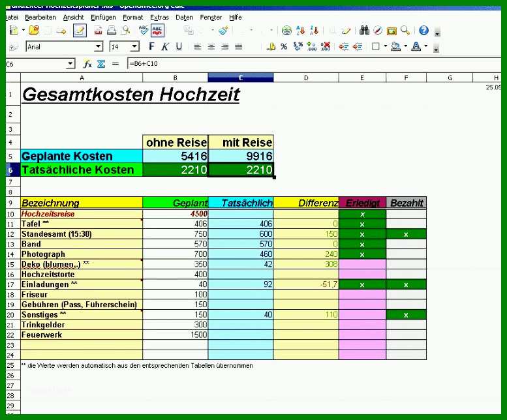Increase the cell indent

point(358,47)
